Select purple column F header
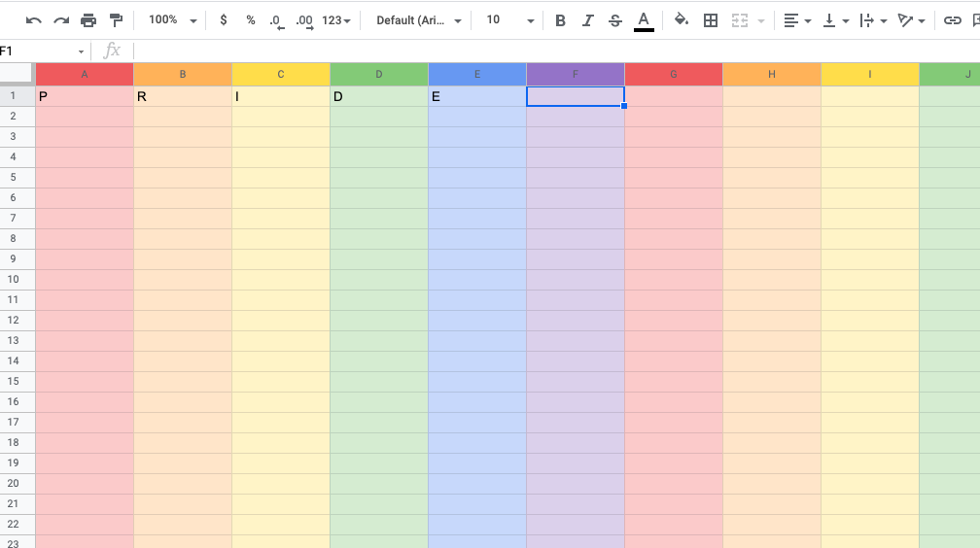This screenshot has height=548, width=980. (x=575, y=75)
